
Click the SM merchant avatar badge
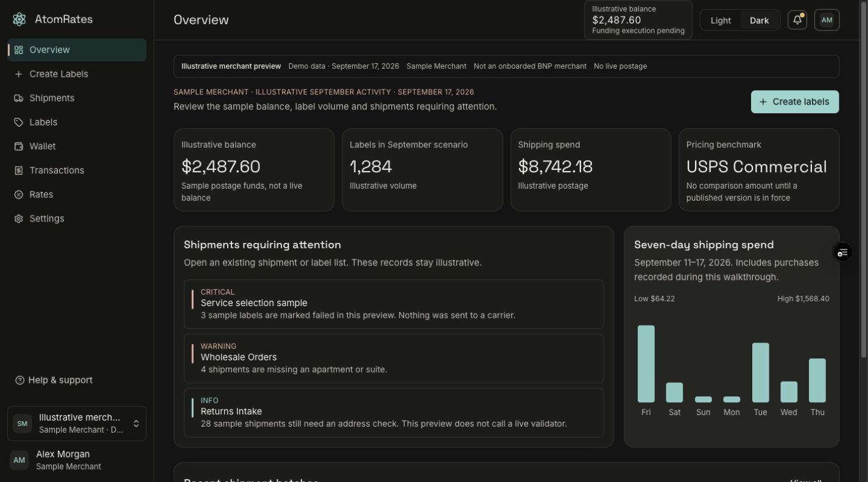coord(23,424)
